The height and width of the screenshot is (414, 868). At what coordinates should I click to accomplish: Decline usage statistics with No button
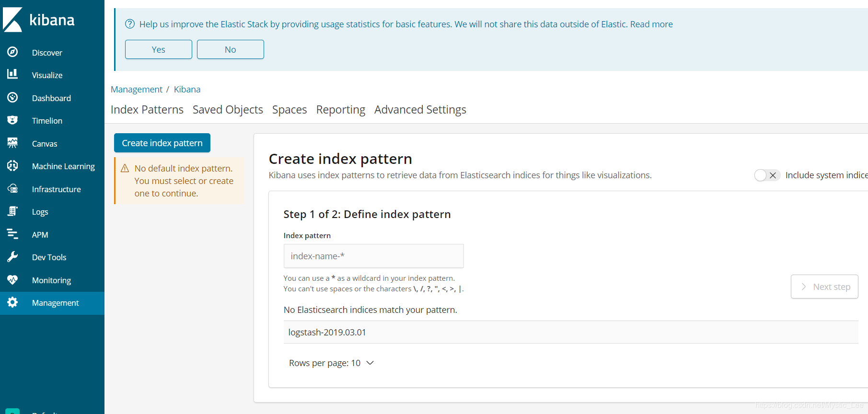[x=230, y=49]
